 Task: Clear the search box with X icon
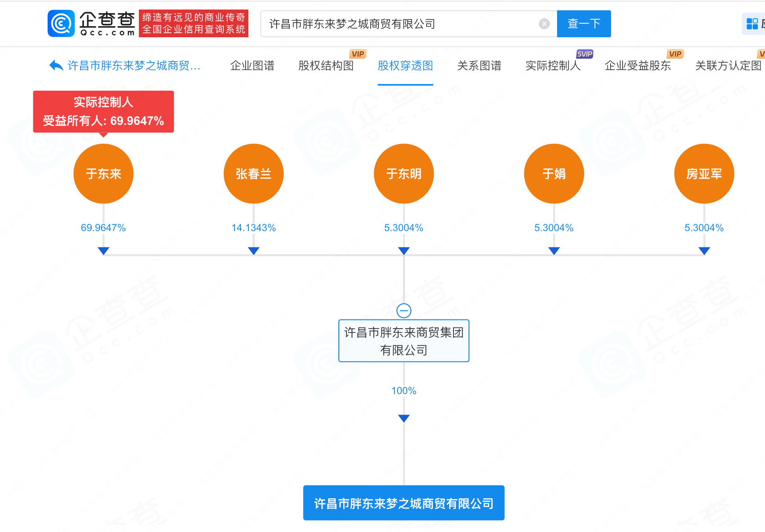[x=544, y=24]
